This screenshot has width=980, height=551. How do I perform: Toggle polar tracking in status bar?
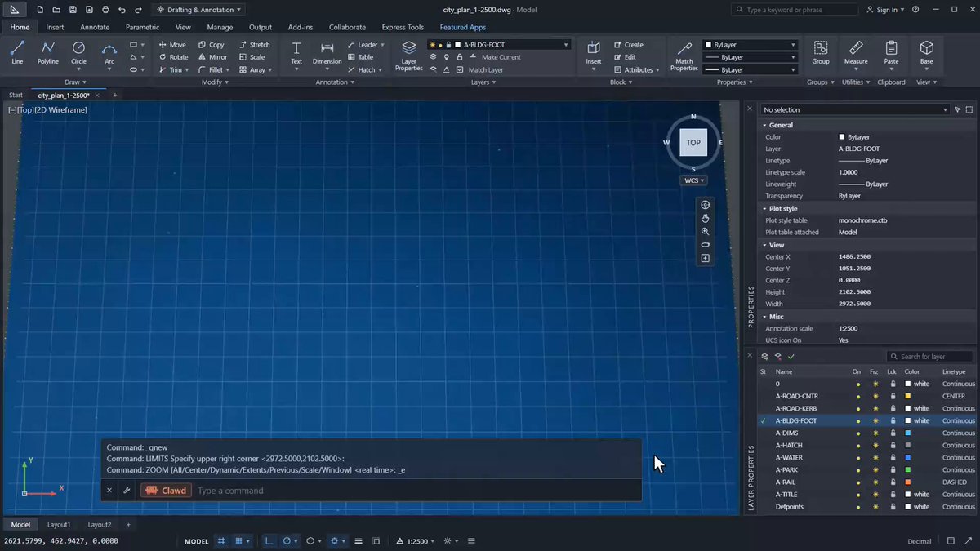[287, 541]
